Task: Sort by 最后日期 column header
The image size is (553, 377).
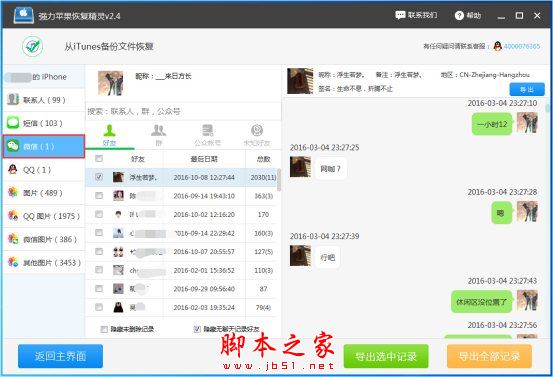Action: click(204, 159)
